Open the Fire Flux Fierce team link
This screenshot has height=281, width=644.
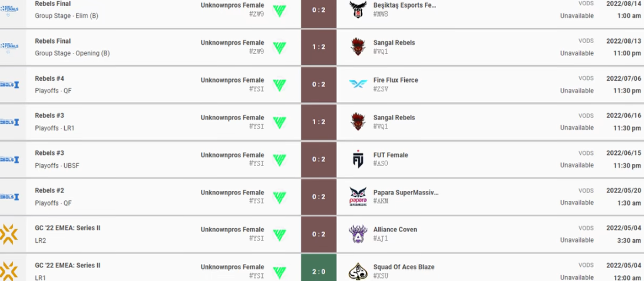[395, 80]
